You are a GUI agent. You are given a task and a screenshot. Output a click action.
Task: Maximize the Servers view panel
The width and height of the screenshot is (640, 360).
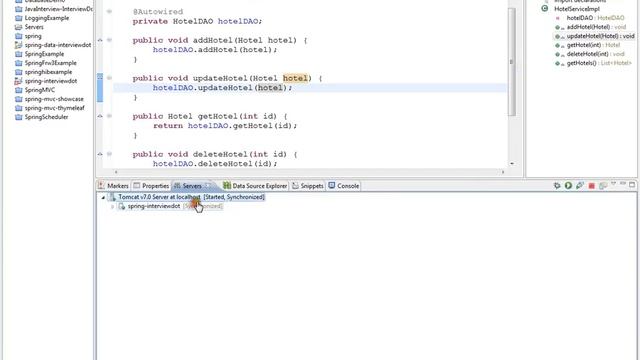(632, 185)
